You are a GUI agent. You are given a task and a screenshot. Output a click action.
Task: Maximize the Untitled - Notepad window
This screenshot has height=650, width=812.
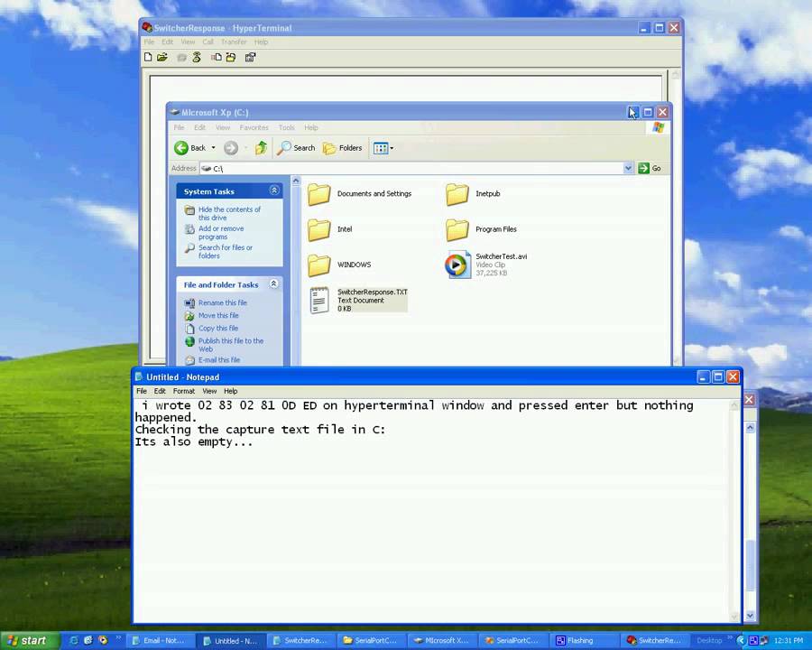(718, 376)
